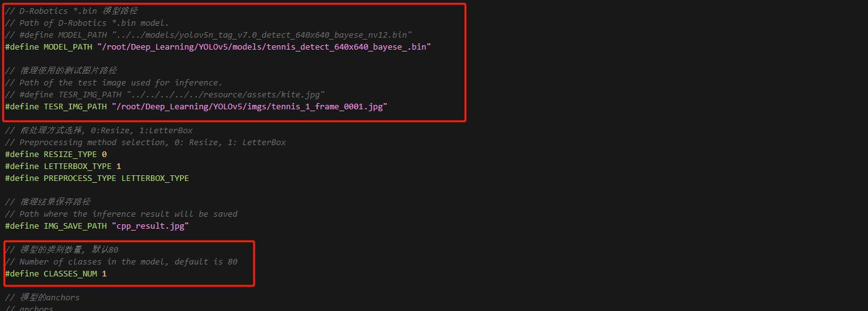Image resolution: width=868 pixels, height=311 pixels.
Task: Click the "cpp_result.jpg" string
Action: (x=150, y=226)
